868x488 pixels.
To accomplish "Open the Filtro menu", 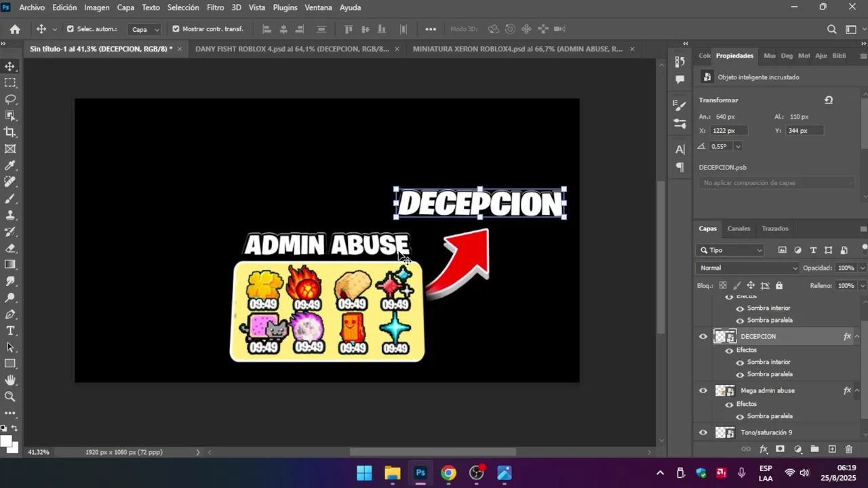I will click(x=215, y=7).
